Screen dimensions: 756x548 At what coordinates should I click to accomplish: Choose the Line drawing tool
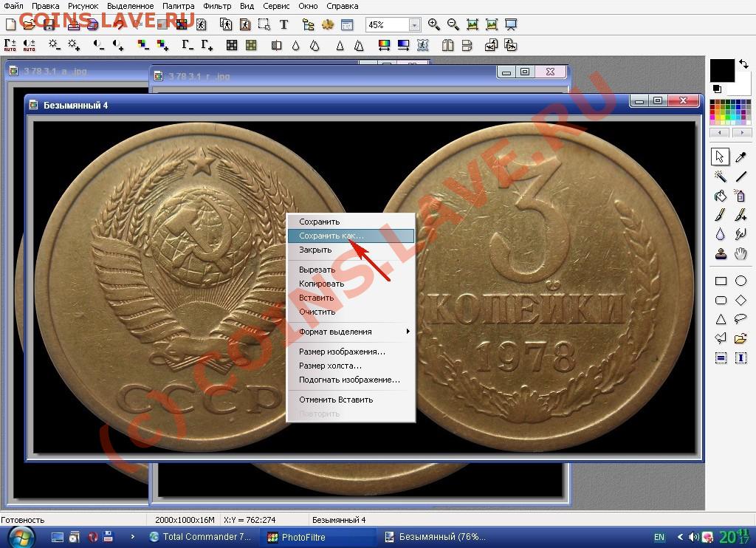pyautogui.click(x=740, y=177)
